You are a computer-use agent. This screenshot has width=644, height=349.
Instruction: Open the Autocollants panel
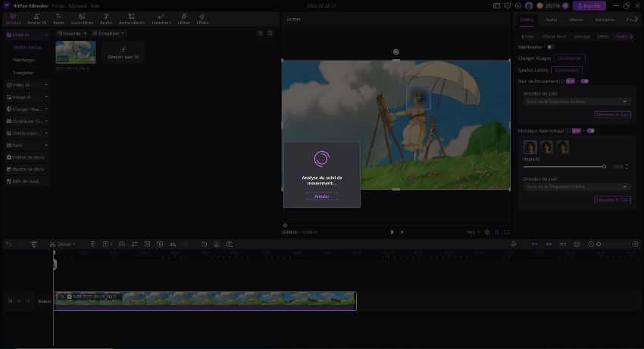[132, 19]
